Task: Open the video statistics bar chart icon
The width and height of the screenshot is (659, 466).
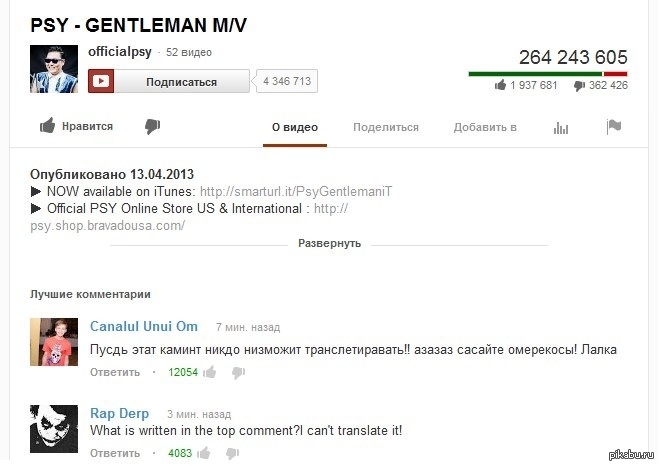Action: pyautogui.click(x=561, y=128)
